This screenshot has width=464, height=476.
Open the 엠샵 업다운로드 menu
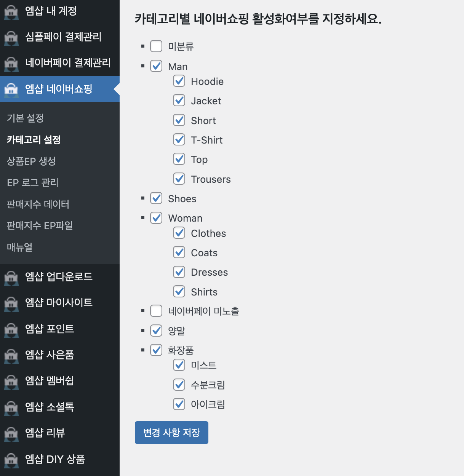(60, 277)
